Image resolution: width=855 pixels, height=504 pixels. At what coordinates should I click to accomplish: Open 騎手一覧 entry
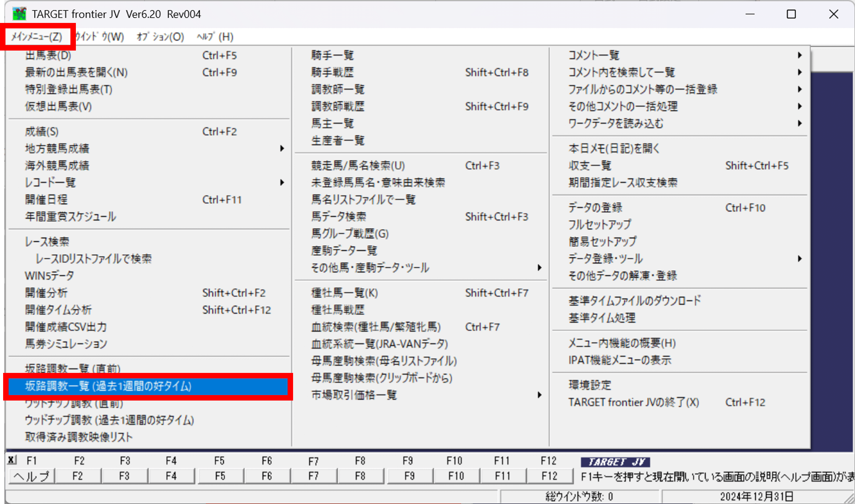[421, 55]
